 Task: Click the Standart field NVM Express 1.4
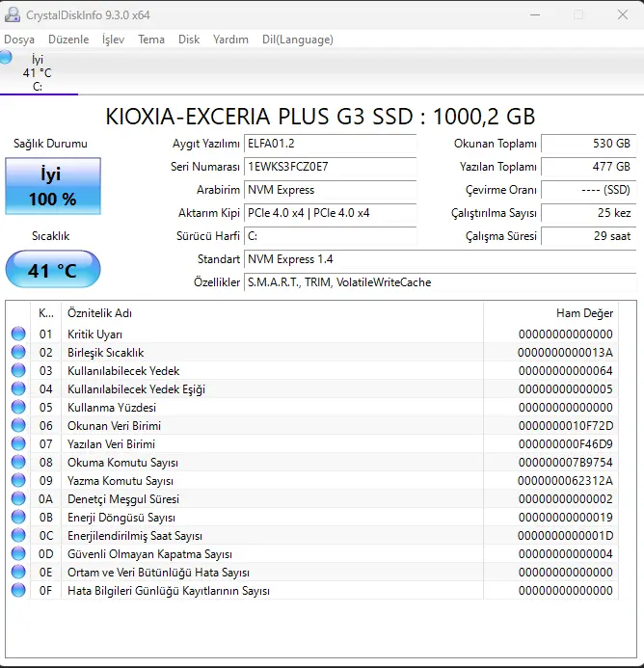tap(440, 259)
